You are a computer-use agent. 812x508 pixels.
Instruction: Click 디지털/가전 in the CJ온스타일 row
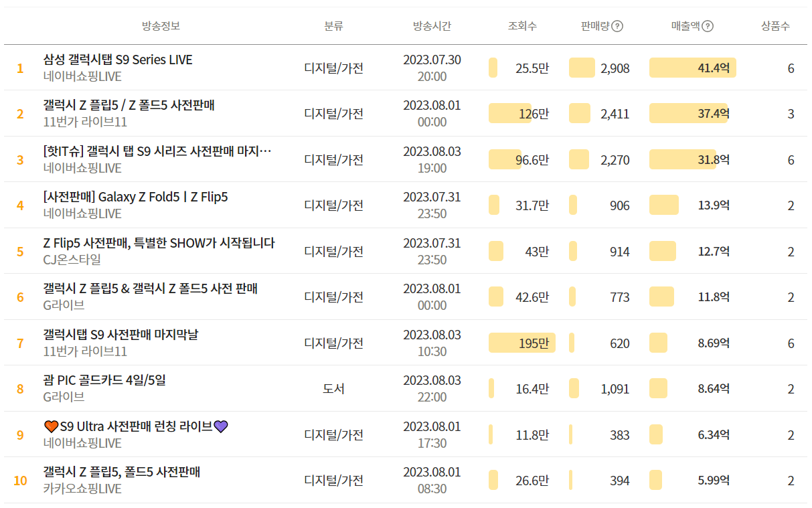(x=333, y=251)
